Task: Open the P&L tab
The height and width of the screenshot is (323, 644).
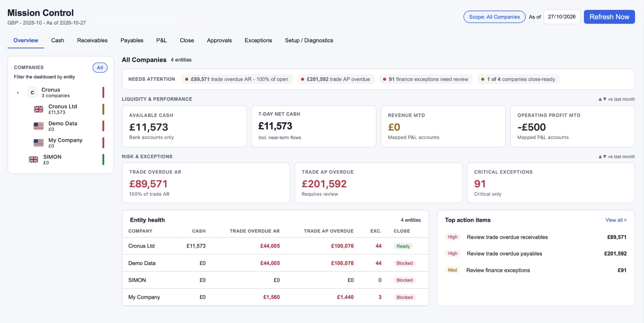Action: 161,40
